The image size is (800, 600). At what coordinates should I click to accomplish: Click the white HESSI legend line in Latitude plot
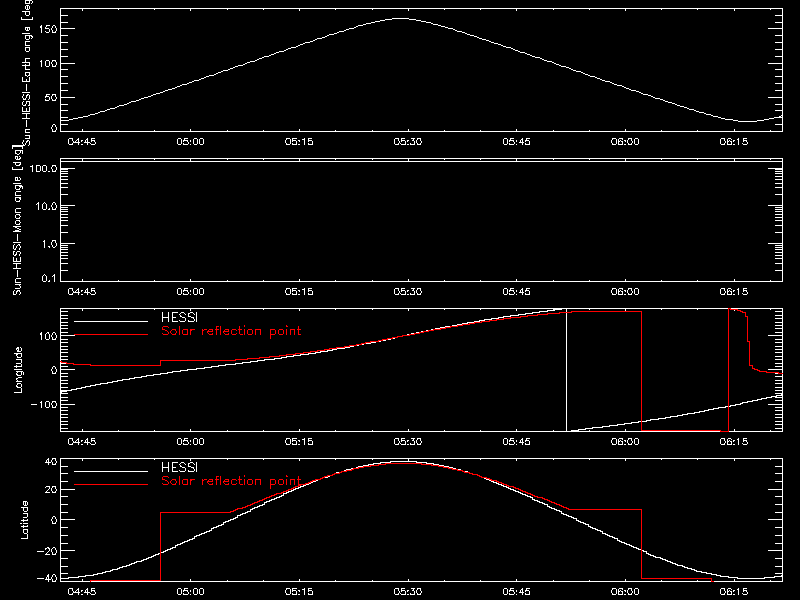(x=111, y=471)
